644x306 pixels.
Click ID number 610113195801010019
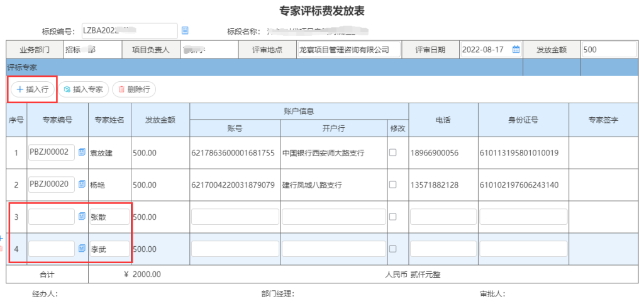(519, 153)
